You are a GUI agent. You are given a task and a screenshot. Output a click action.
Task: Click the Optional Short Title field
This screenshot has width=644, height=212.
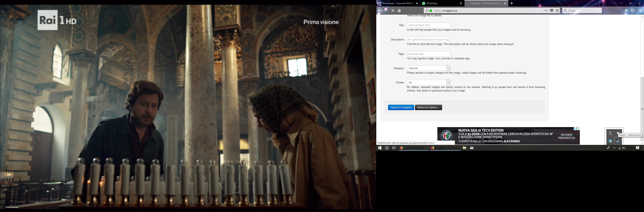pos(428,25)
